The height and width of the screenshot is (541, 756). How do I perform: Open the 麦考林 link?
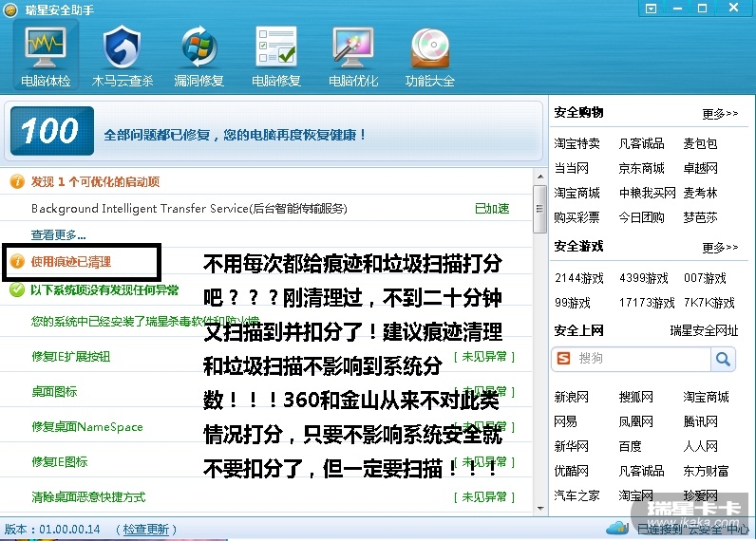click(700, 194)
